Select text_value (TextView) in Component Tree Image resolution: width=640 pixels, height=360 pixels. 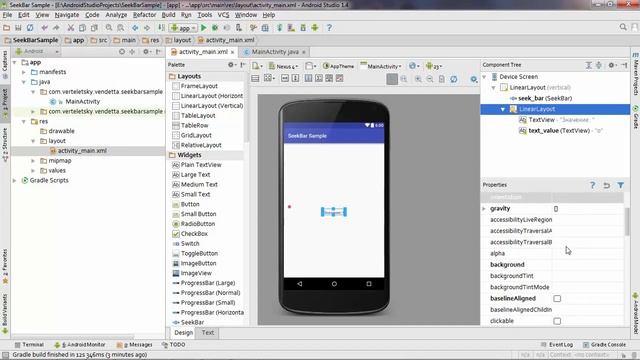pyautogui.click(x=559, y=131)
